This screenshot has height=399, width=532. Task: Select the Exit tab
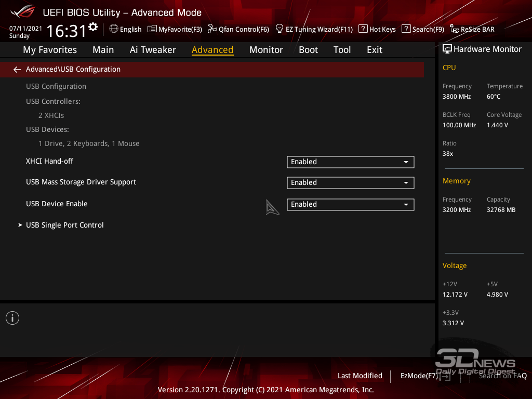[375, 50]
